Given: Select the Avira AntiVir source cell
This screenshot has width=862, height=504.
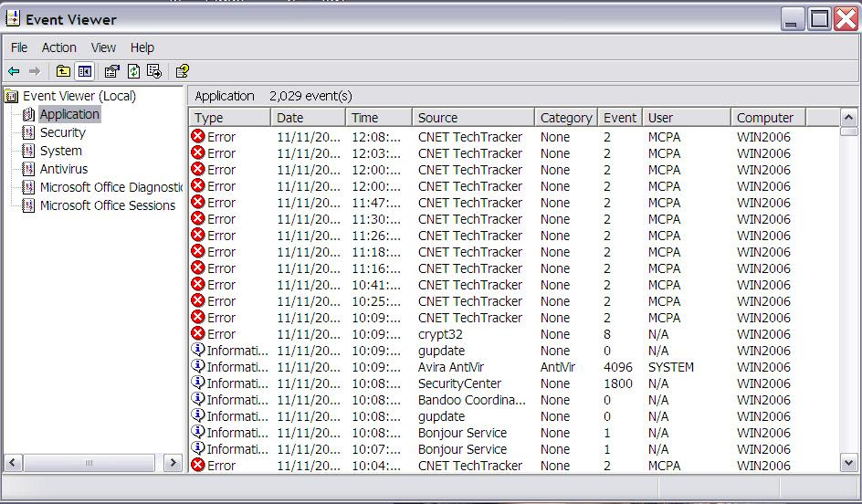Looking at the screenshot, I should [451, 367].
